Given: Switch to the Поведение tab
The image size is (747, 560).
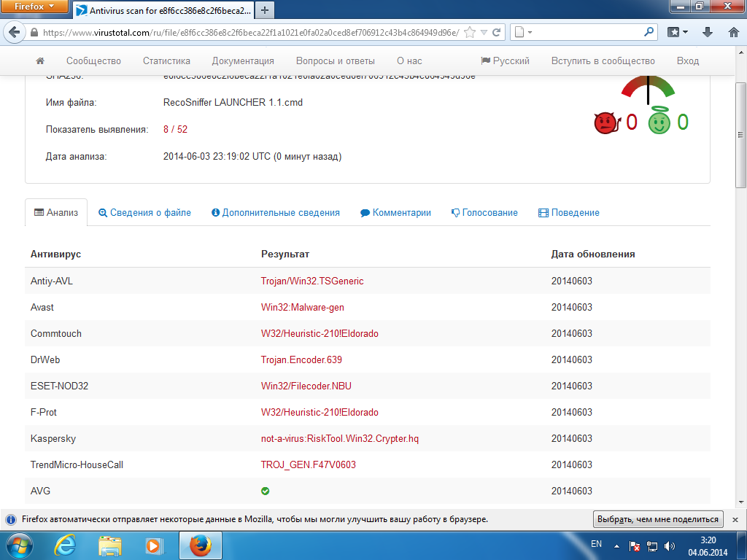Looking at the screenshot, I should click(x=569, y=212).
